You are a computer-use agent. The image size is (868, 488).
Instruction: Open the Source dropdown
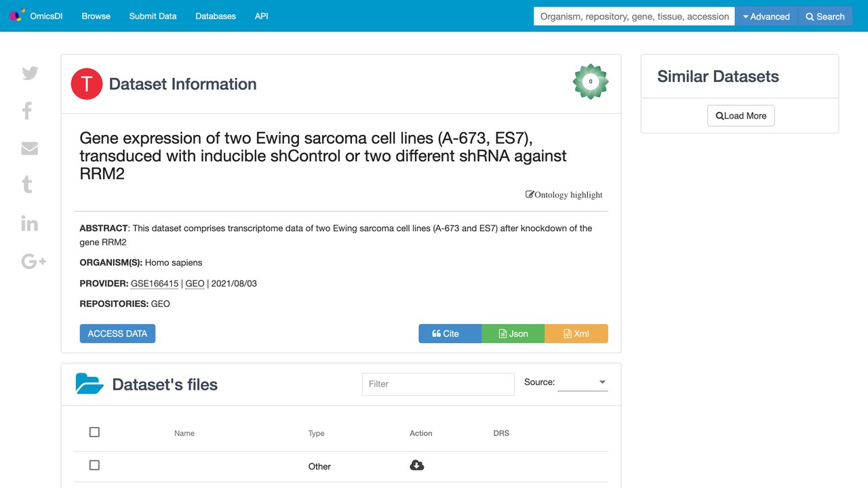coord(583,383)
